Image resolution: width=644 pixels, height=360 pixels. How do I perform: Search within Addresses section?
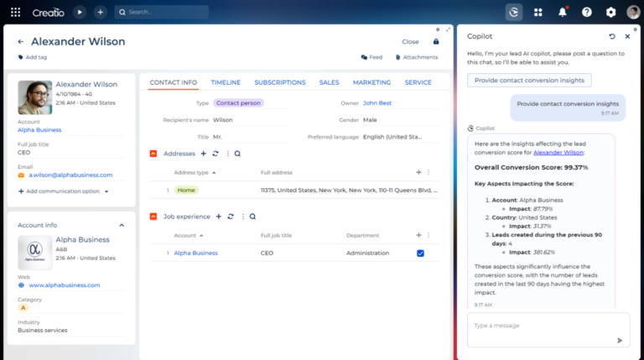pyautogui.click(x=237, y=154)
